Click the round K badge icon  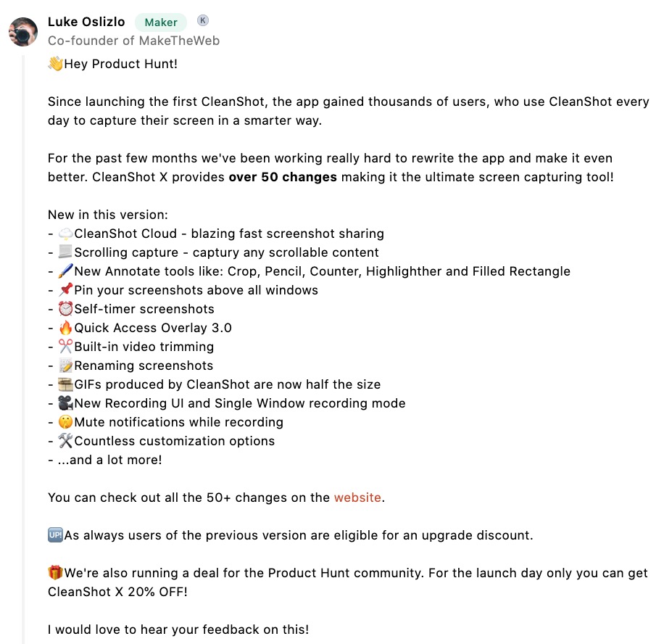coord(203,20)
